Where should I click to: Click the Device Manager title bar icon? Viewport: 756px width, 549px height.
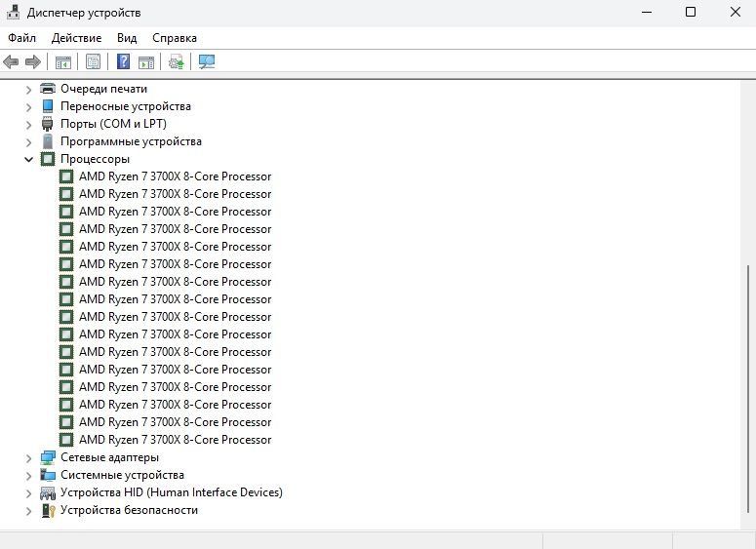point(13,12)
